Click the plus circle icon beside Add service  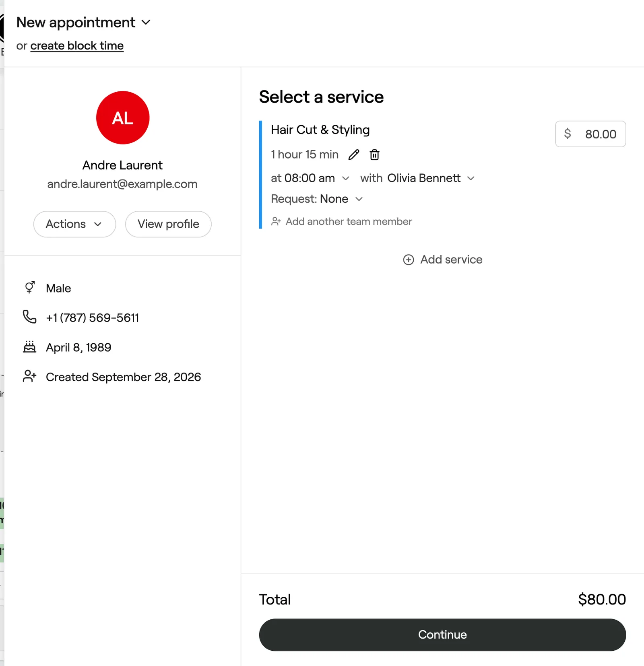(x=408, y=260)
